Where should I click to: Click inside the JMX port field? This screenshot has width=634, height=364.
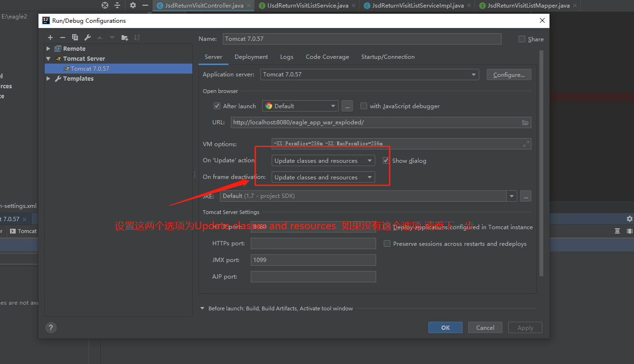(313, 260)
